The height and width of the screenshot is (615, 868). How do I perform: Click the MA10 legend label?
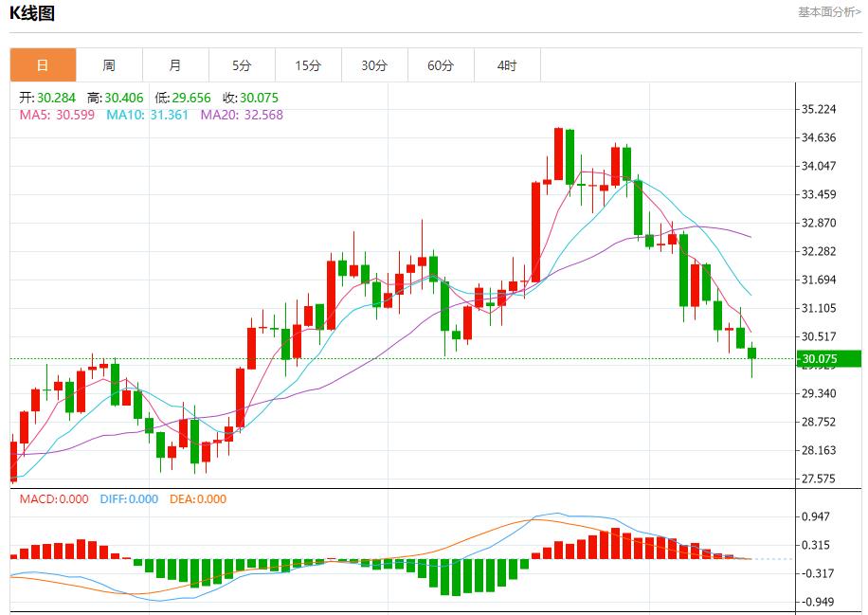[147, 115]
